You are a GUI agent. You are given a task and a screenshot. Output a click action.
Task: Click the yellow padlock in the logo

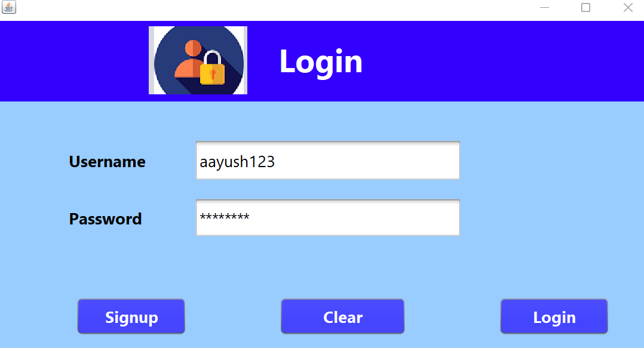point(212,67)
